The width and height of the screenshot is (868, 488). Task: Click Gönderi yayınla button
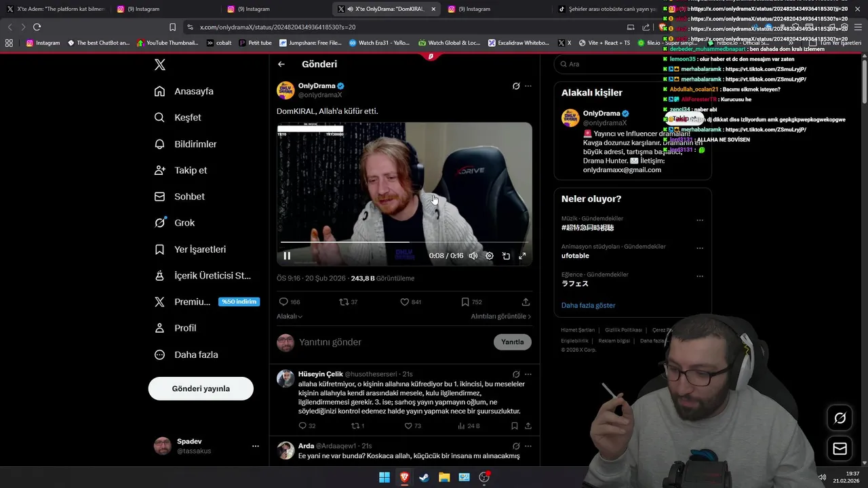click(201, 388)
